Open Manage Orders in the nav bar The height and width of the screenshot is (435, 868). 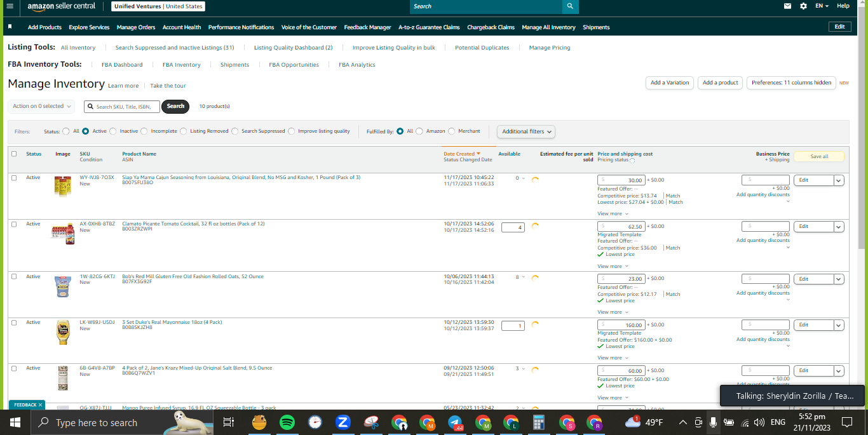[x=136, y=27]
